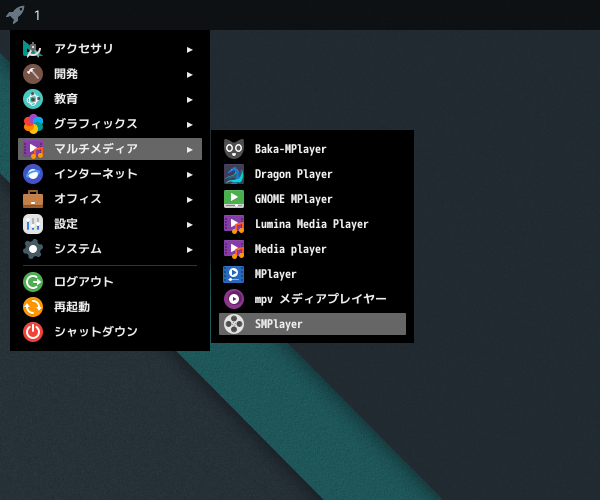The width and height of the screenshot is (600, 500).
Task: Click the mpv purple play icon
Action: coord(234,299)
